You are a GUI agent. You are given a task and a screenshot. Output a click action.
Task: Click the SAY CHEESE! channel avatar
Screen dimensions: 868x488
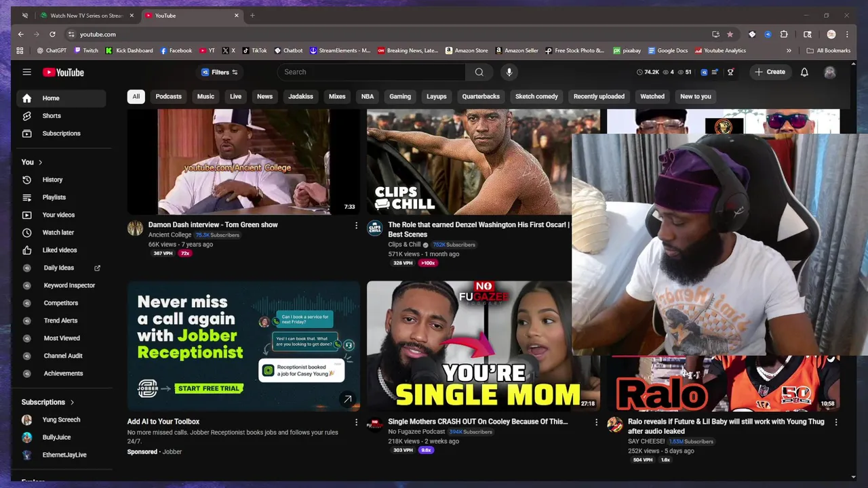615,424
